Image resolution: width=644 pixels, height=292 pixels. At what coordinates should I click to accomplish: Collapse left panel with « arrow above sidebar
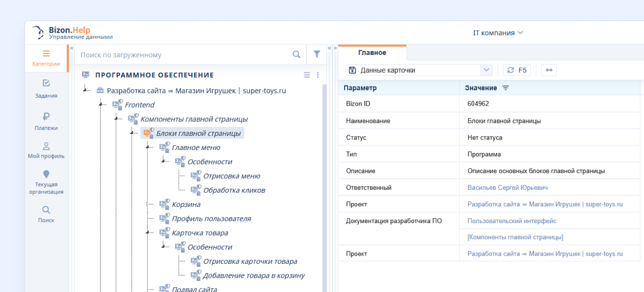point(71,48)
